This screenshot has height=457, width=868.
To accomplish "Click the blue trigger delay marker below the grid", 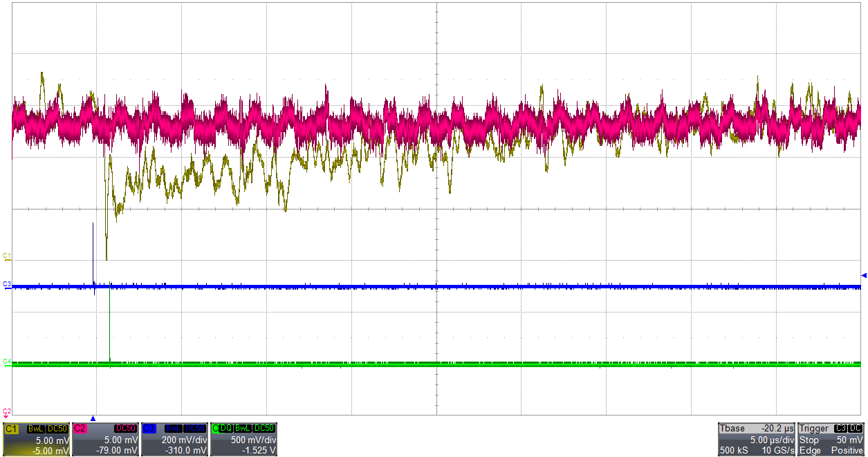I will coord(93,418).
